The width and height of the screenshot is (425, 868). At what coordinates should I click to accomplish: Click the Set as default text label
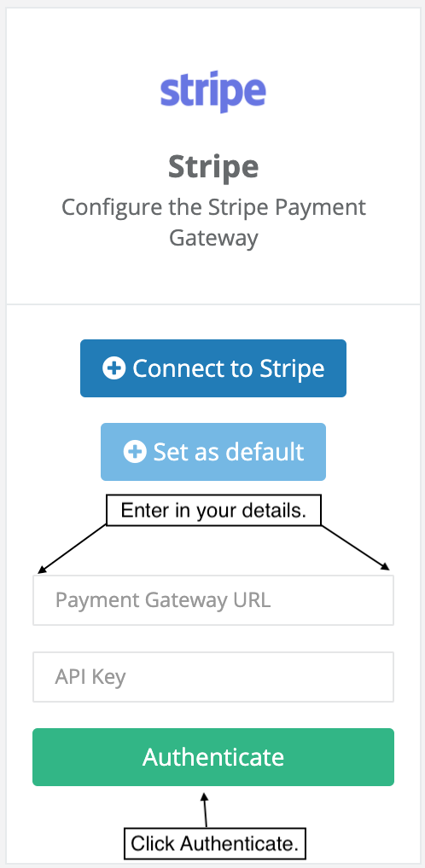coord(229,452)
